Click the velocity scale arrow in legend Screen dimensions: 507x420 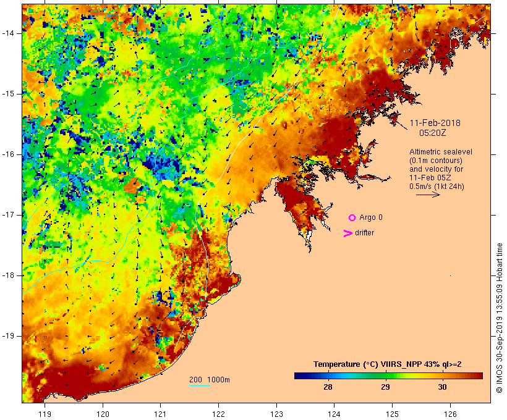pyautogui.click(x=428, y=195)
